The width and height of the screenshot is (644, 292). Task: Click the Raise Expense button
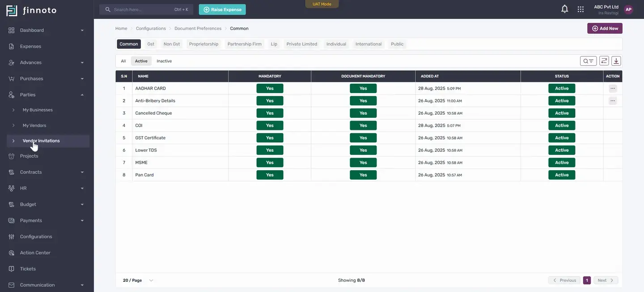[x=222, y=9]
